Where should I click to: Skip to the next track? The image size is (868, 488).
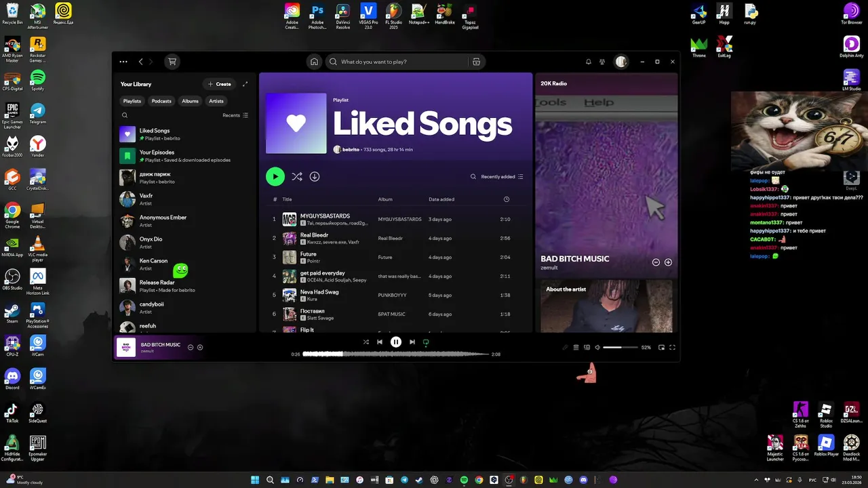tap(412, 342)
